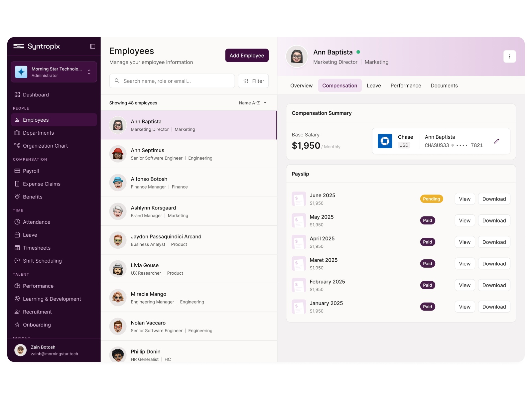Open Performance gauge icon
This screenshot has width=532, height=399.
[17, 286]
